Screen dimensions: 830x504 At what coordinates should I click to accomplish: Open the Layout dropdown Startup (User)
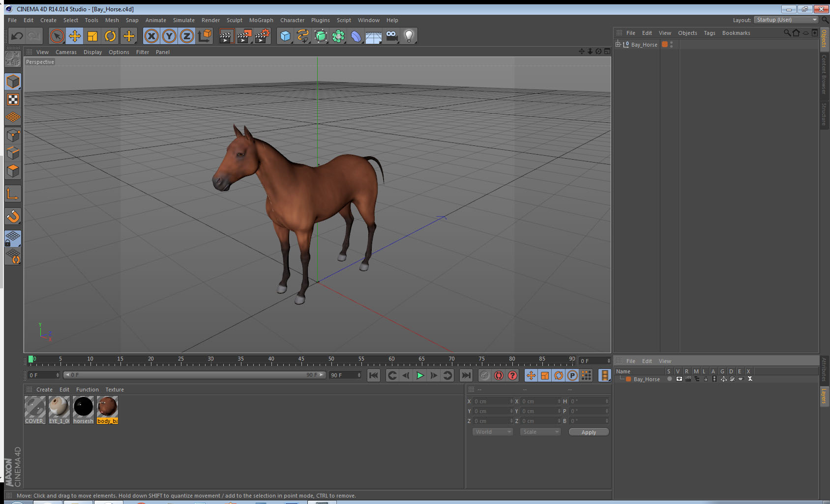[786, 20]
